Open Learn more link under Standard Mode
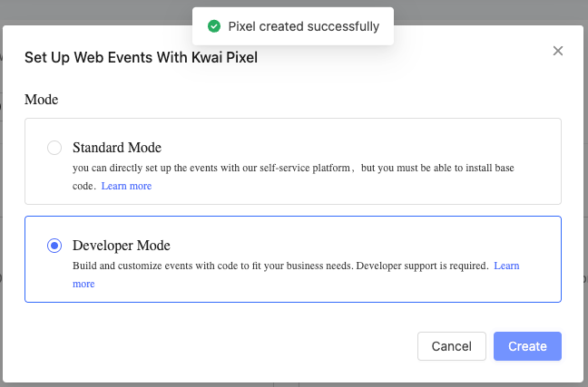Screen dimensions: 588x387 coord(126,186)
